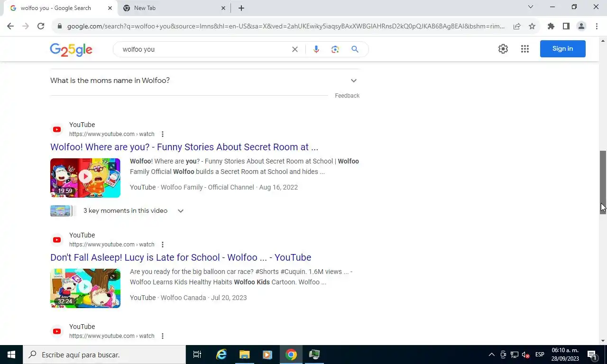Screen dimensions: 607x364
Task: Open 'Wolfoo! Where are you?' video link
Action: pos(184,147)
